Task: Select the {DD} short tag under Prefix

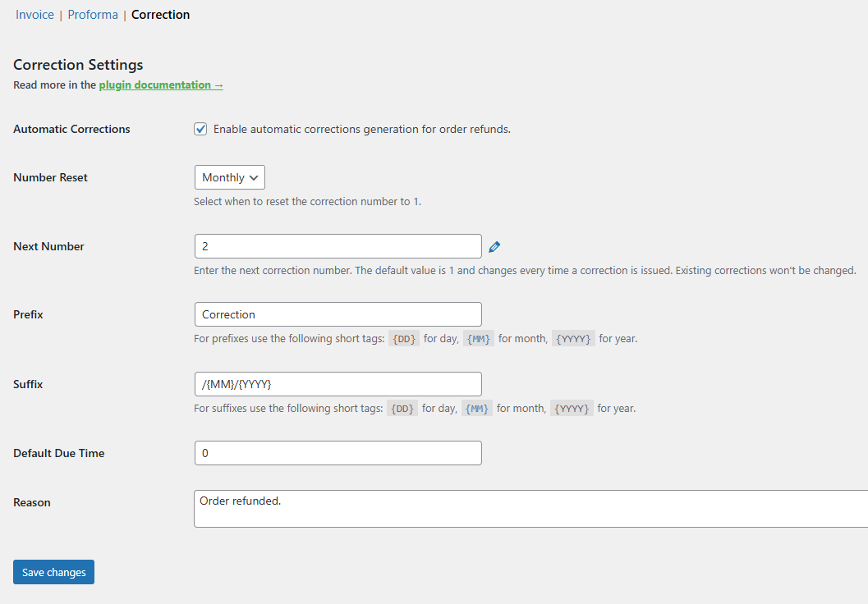Action: [403, 338]
